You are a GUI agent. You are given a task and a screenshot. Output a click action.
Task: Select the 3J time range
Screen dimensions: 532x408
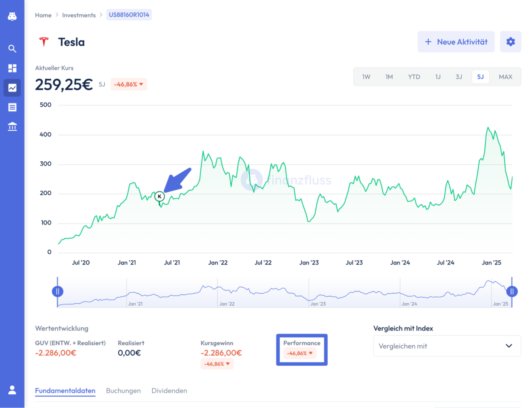point(459,77)
